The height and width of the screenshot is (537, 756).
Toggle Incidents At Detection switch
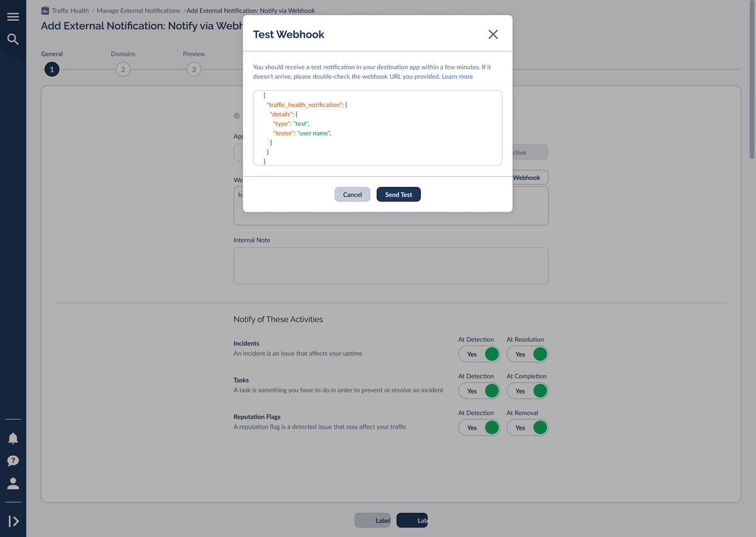(x=479, y=354)
